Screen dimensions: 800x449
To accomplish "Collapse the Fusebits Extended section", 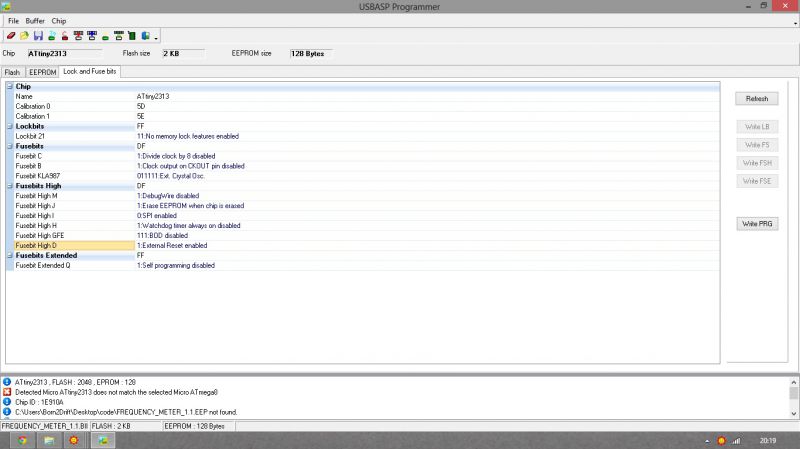I will (10, 255).
